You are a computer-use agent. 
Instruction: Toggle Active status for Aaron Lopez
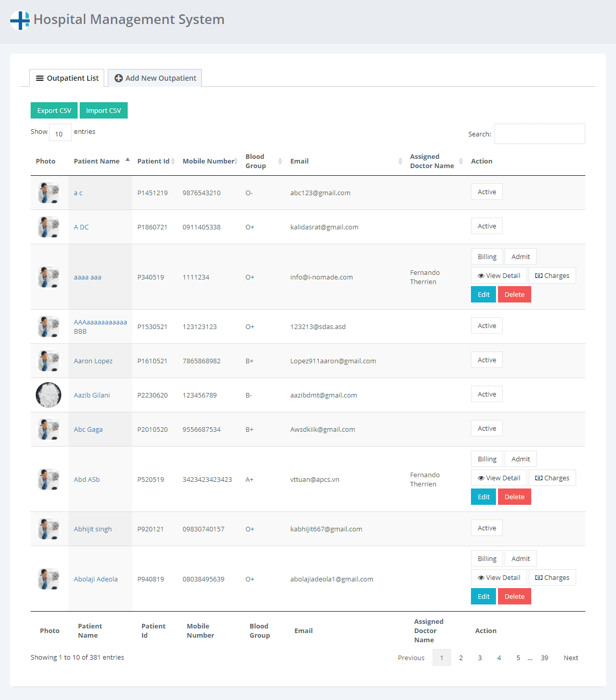486,360
